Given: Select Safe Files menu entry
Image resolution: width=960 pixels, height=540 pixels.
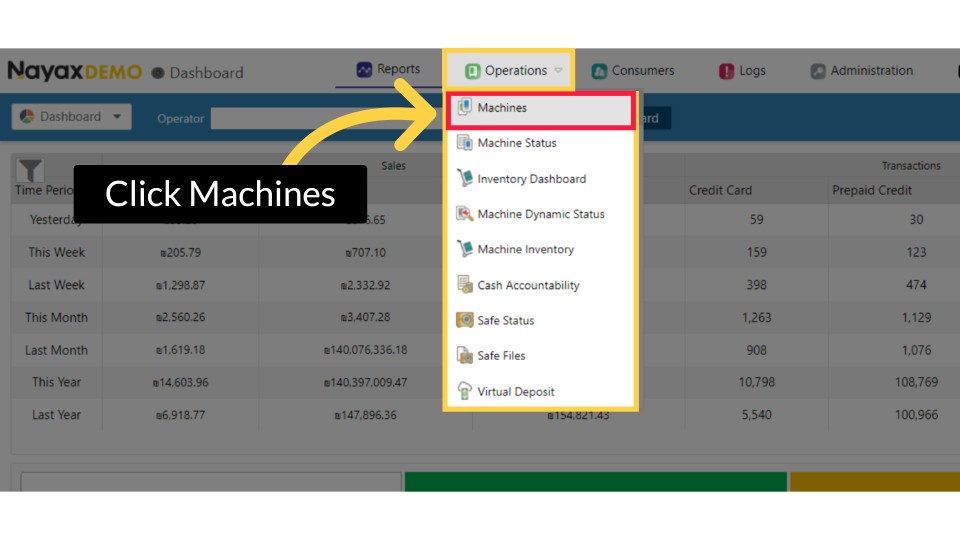Looking at the screenshot, I should tap(501, 356).
